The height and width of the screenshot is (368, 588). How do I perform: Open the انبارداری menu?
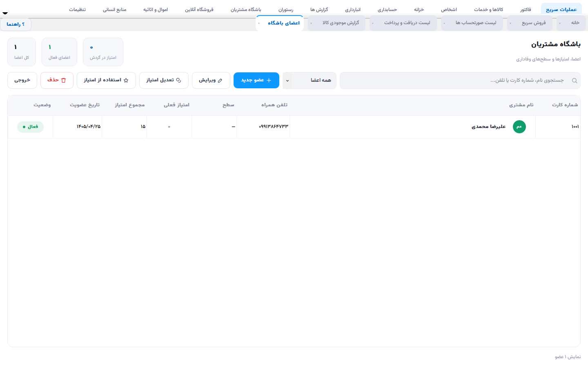tap(353, 9)
